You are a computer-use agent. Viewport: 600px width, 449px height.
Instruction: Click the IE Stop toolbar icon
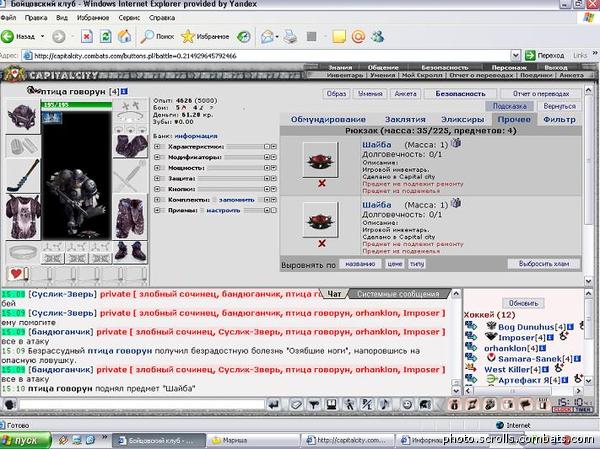pyautogui.click(x=87, y=37)
